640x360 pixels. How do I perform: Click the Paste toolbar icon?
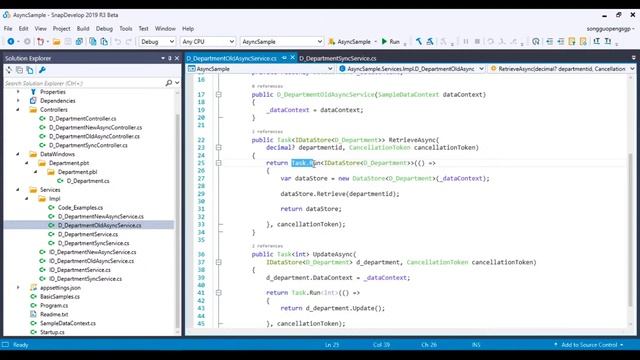click(x=104, y=42)
